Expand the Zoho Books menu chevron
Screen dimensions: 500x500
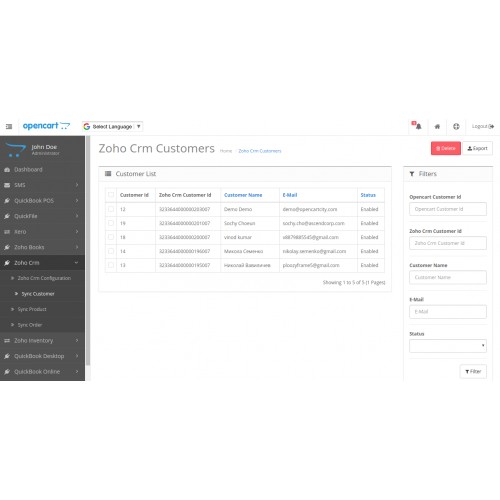coord(77,247)
